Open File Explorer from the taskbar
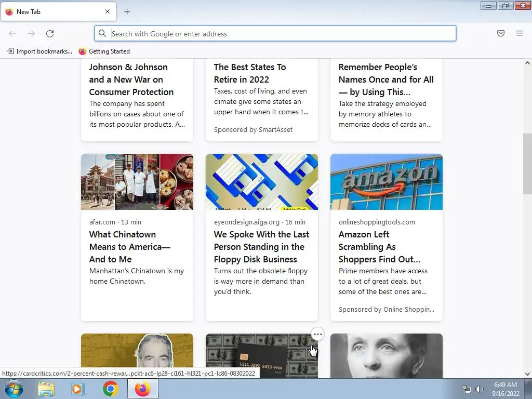 46,389
